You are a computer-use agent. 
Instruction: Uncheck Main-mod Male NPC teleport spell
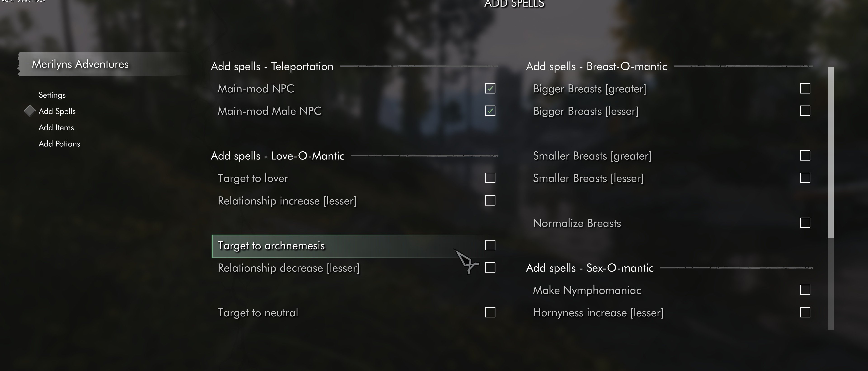[x=490, y=111]
